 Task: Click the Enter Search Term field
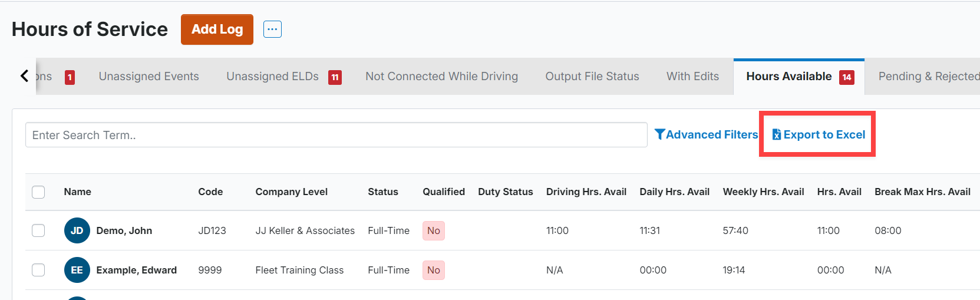click(336, 135)
